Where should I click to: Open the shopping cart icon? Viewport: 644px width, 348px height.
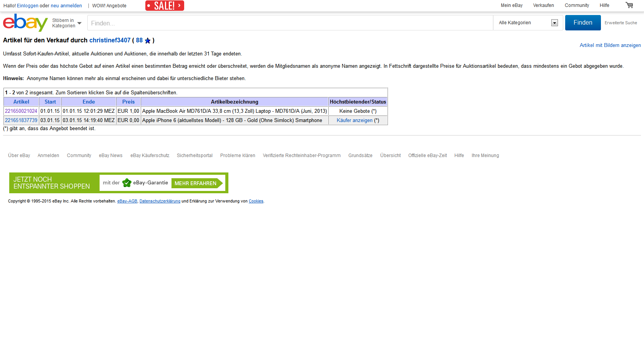point(629,5)
